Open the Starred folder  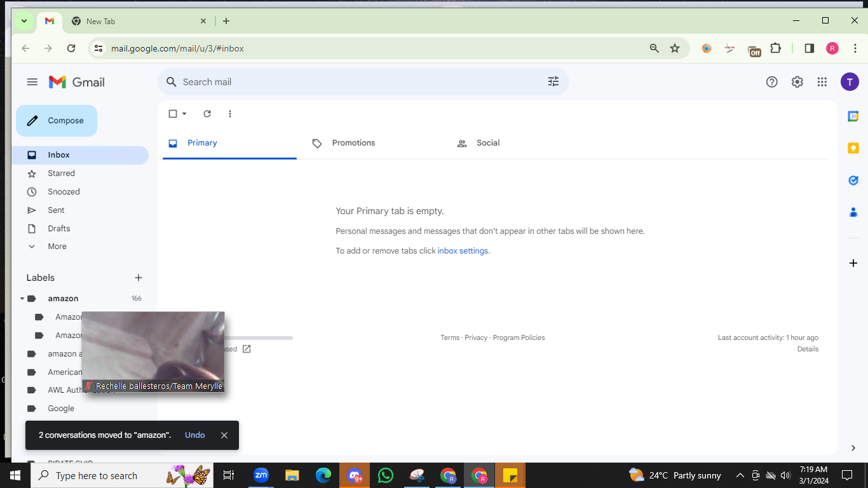click(x=80, y=173)
